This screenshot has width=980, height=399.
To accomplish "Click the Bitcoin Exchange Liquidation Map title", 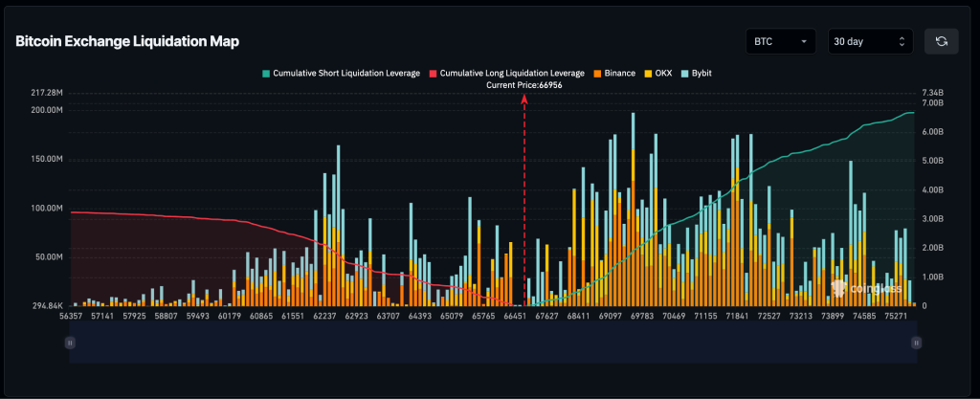I will pos(127,42).
